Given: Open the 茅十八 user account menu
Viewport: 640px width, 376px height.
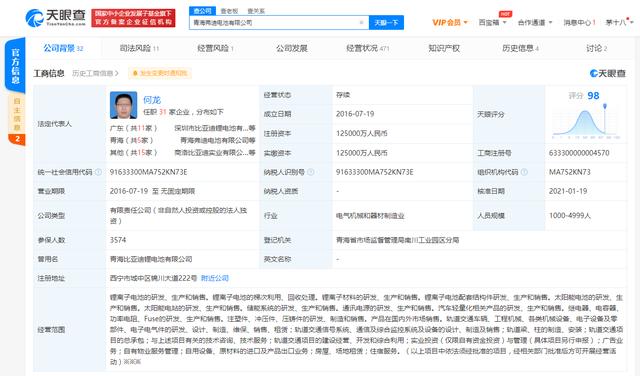Looking at the screenshot, I should coord(619,22).
